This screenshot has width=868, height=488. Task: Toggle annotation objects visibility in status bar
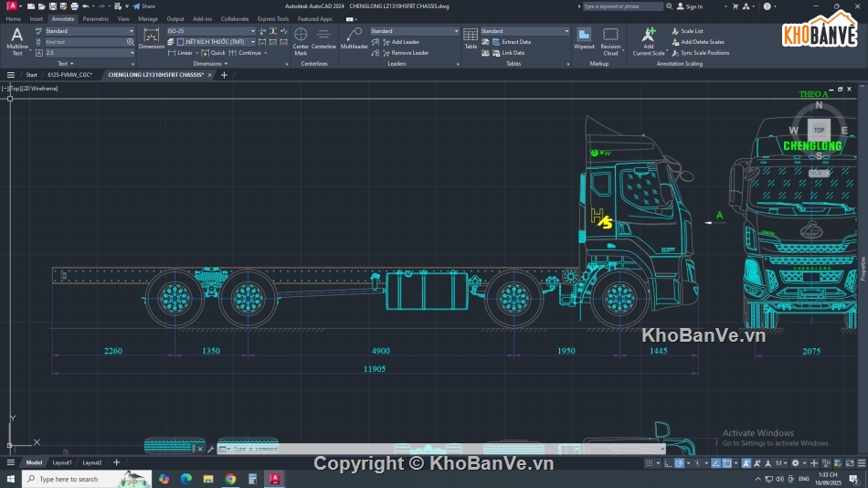point(746,463)
